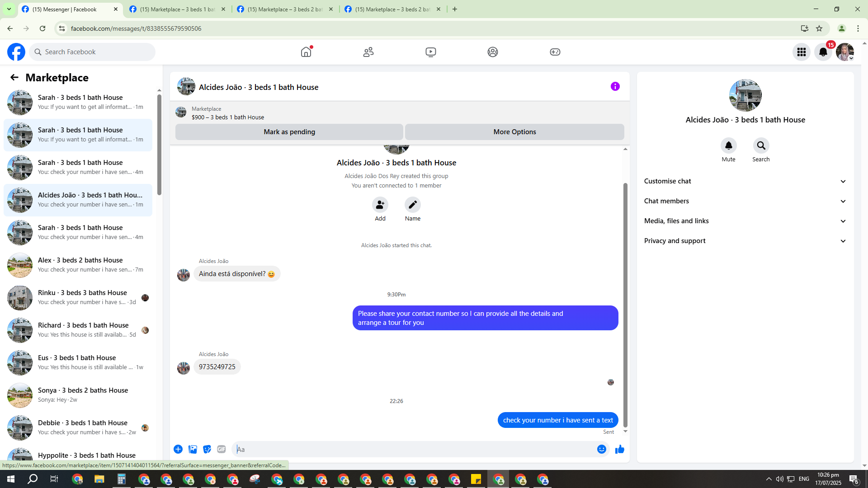The height and width of the screenshot is (488, 868).
Task: Open the emoji picker in message box
Action: pos(602,449)
